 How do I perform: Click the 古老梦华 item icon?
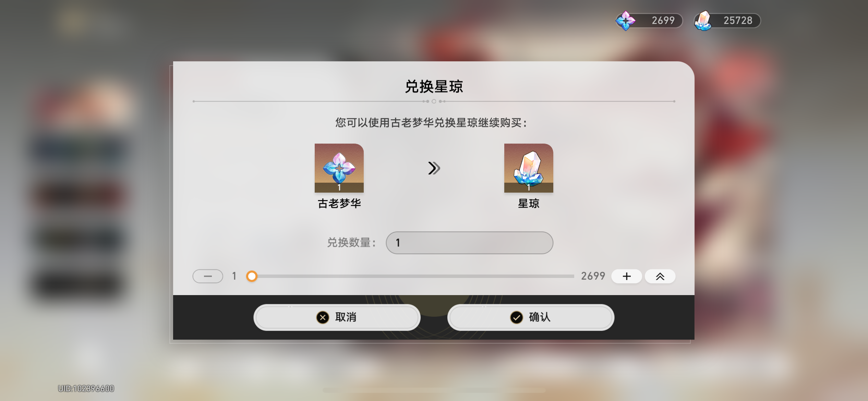[339, 168]
